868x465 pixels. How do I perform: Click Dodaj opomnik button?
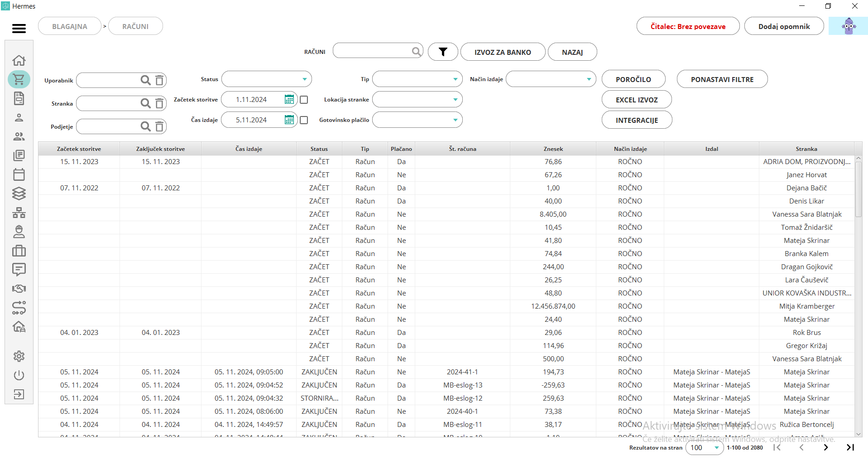point(784,26)
